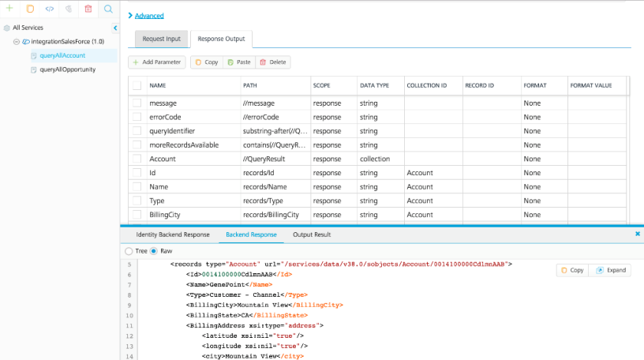
Task: Check the queryIdentifier row checkbox
Action: pos(137,131)
